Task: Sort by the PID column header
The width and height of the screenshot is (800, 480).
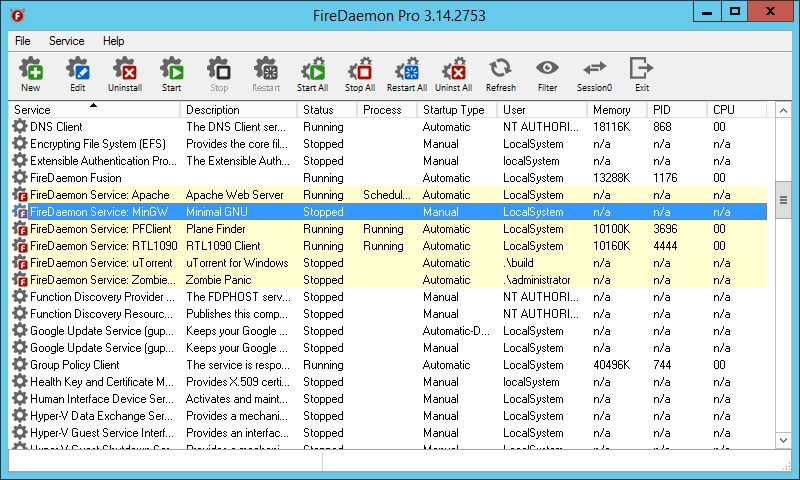Action: (x=677, y=110)
